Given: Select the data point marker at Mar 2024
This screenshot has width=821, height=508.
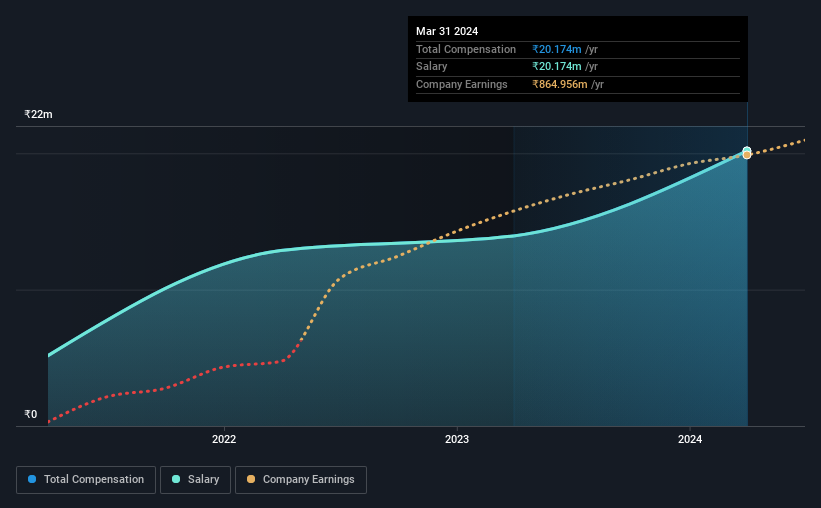Looking at the screenshot, I should pos(747,153).
